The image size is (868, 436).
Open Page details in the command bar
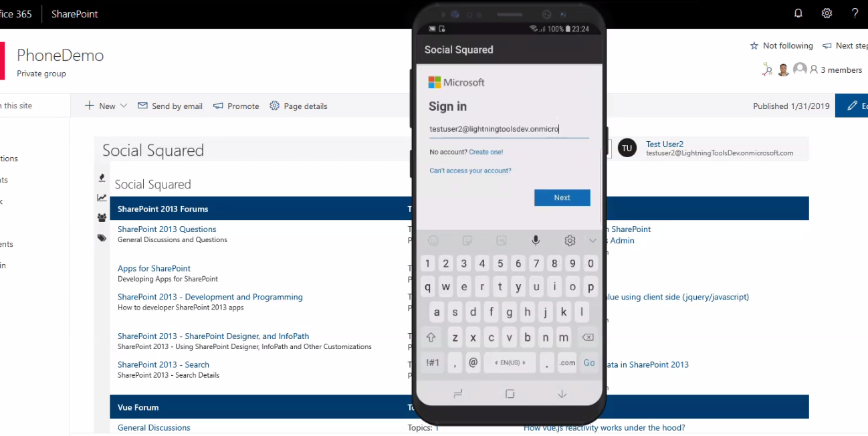click(x=298, y=106)
